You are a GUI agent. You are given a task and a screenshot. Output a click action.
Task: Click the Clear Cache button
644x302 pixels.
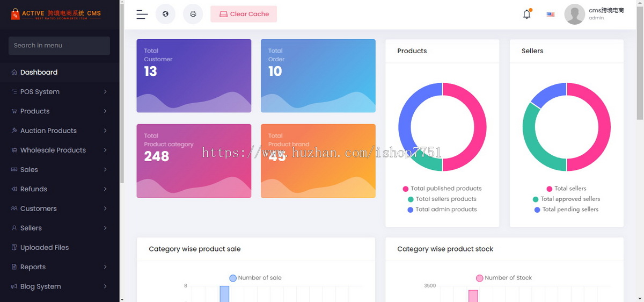coord(244,14)
